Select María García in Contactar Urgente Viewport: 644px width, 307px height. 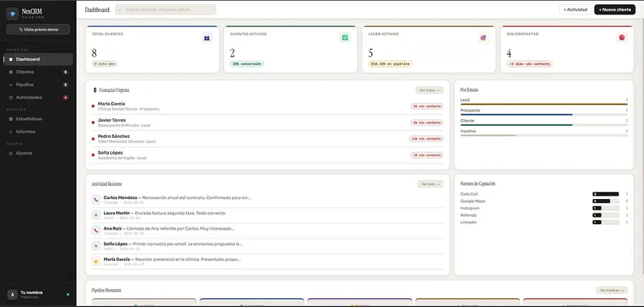click(x=267, y=106)
